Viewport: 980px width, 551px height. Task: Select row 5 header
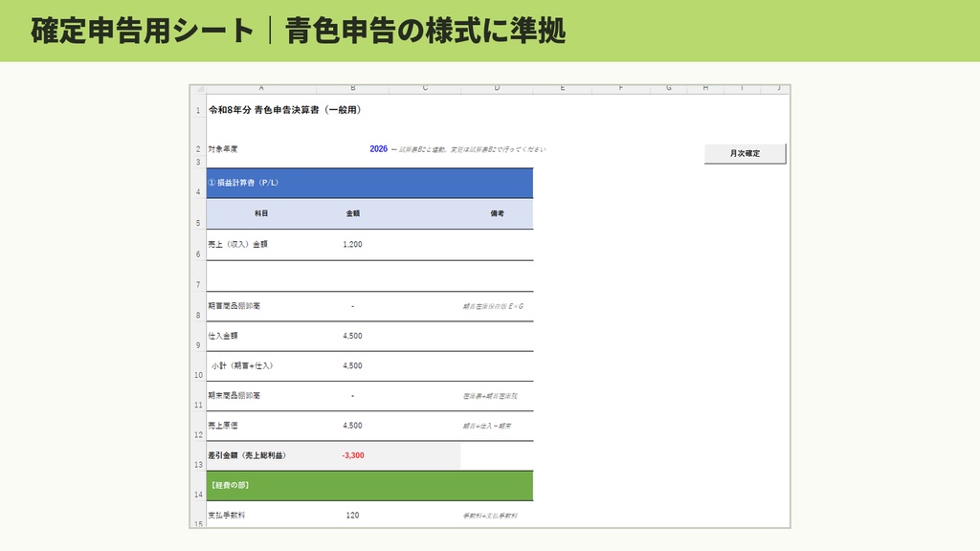[x=198, y=214]
